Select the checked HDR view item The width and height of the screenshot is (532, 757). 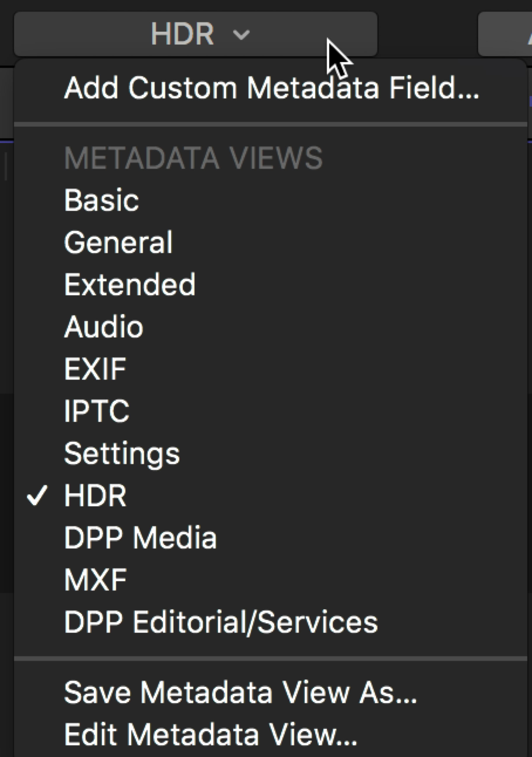(x=95, y=495)
